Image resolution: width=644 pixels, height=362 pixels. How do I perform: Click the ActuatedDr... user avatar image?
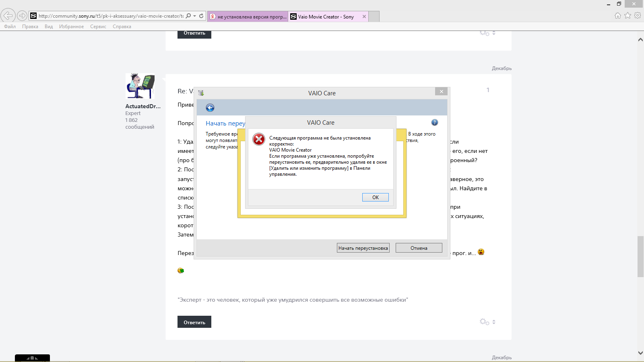click(x=140, y=86)
